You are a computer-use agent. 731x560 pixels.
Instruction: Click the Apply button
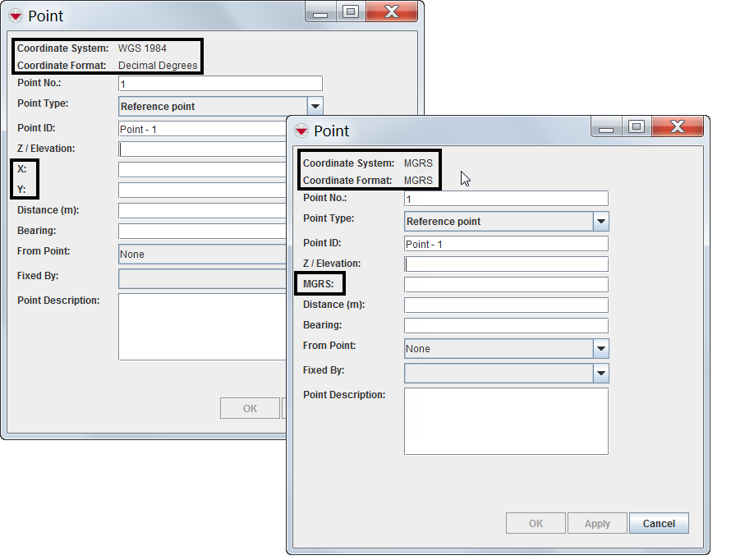597,523
